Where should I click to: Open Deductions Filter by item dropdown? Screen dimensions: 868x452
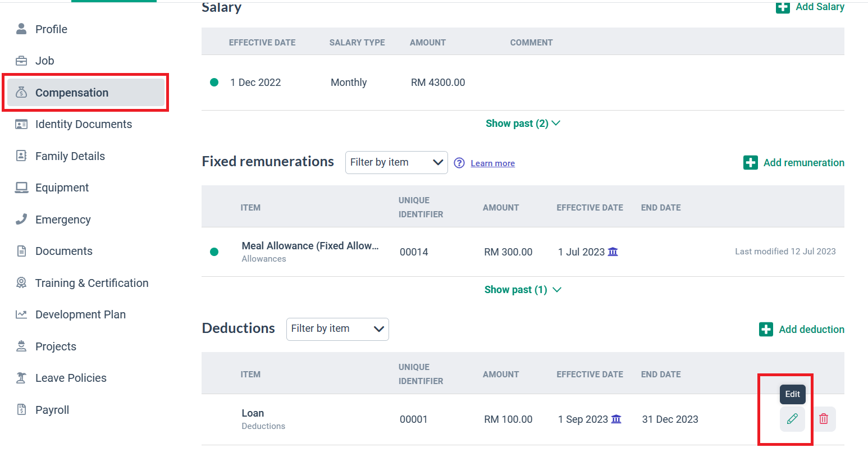[337, 329]
